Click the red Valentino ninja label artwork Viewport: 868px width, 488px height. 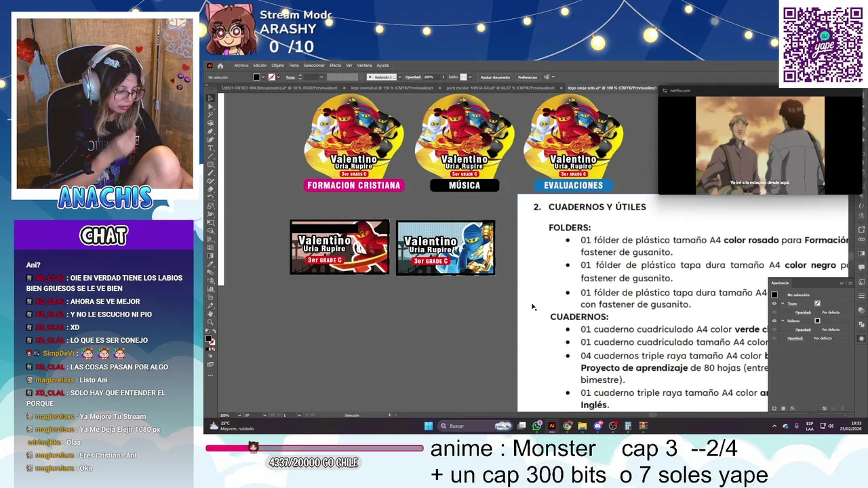pos(340,247)
